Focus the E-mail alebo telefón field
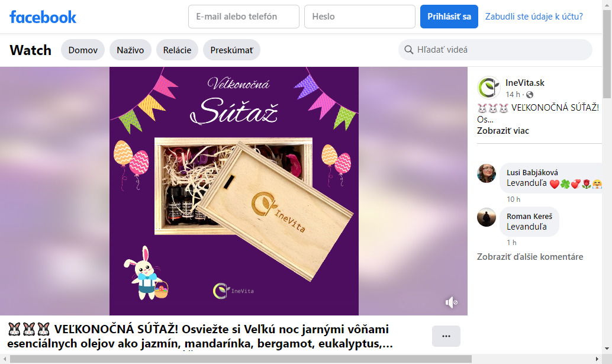This screenshot has height=364, width=612. pos(244,17)
